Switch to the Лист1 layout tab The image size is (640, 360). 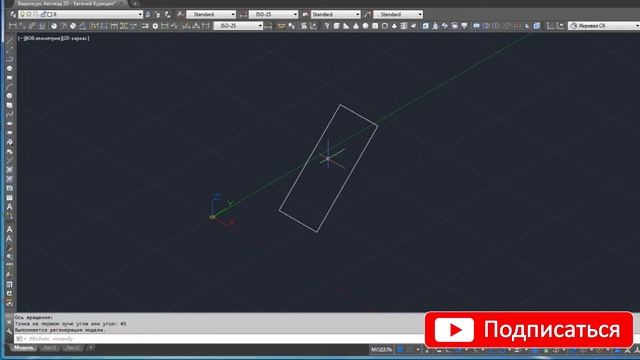click(x=49, y=348)
